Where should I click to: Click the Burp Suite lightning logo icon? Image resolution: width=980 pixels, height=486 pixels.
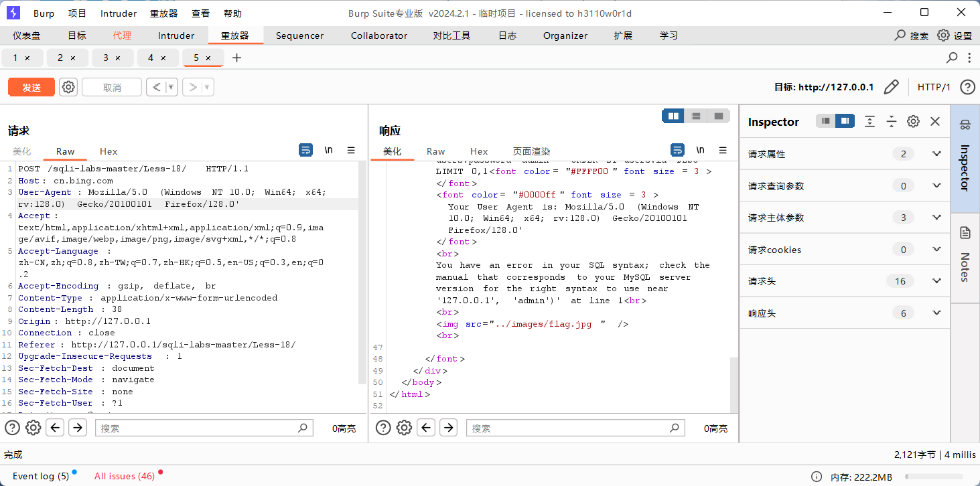tap(13, 13)
